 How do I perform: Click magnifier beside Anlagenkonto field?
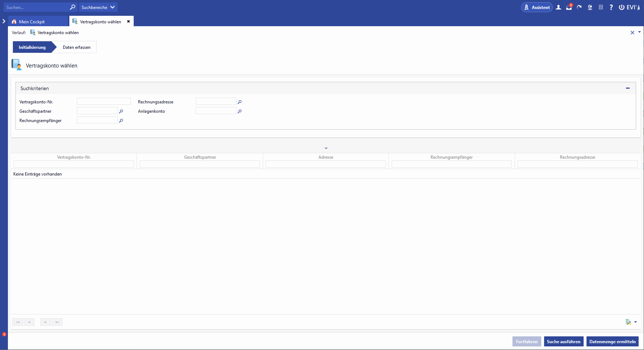pos(240,111)
